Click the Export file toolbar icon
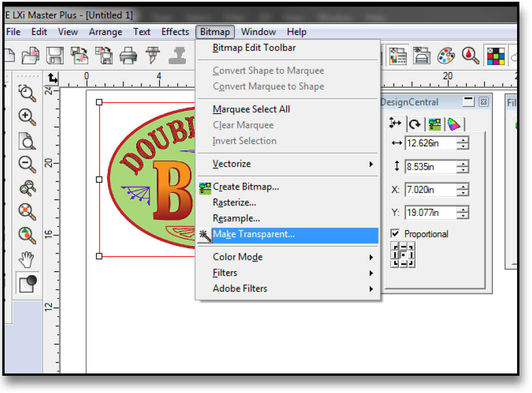The width and height of the screenshot is (532, 393). pyautogui.click(x=104, y=55)
